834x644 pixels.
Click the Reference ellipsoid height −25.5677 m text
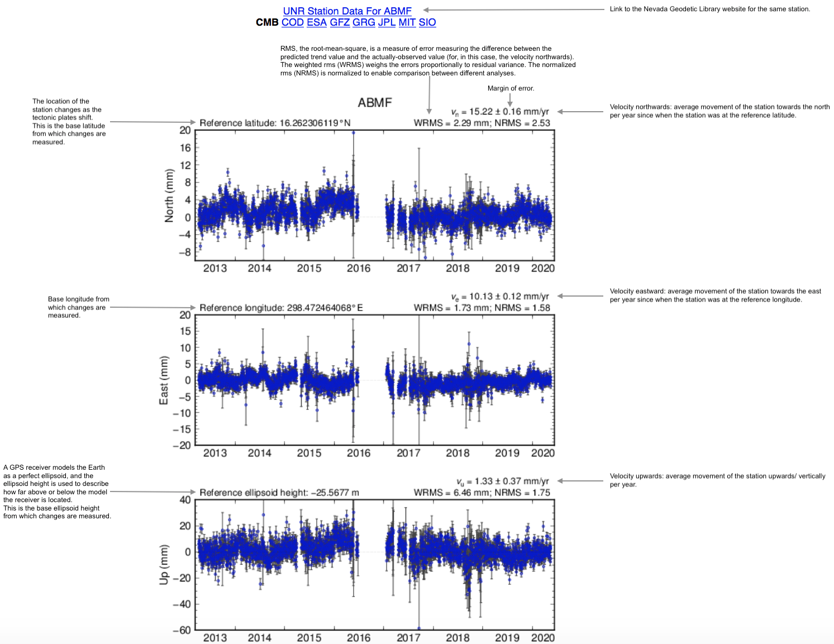point(279,493)
